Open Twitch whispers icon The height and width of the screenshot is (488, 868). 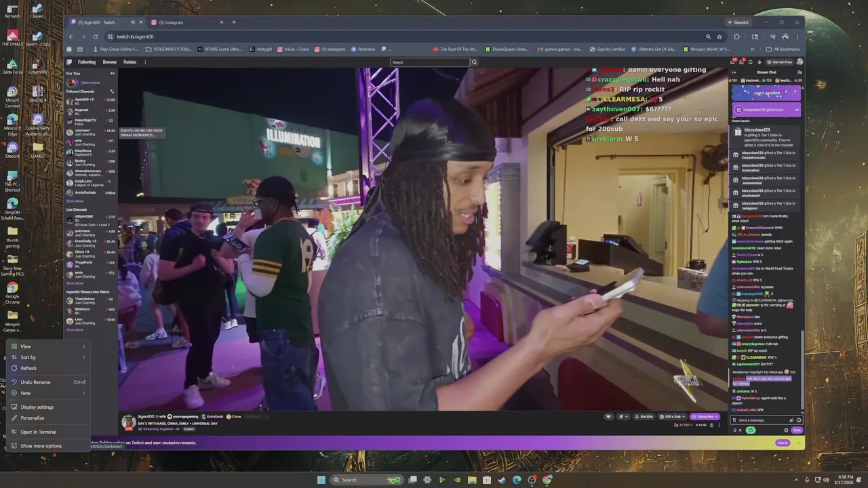[x=751, y=62]
